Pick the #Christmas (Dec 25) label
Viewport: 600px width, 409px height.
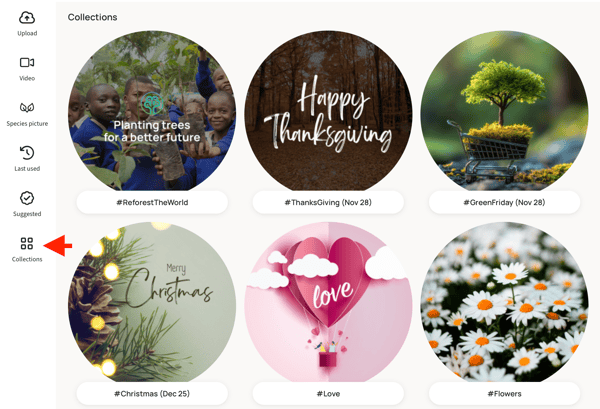point(152,393)
